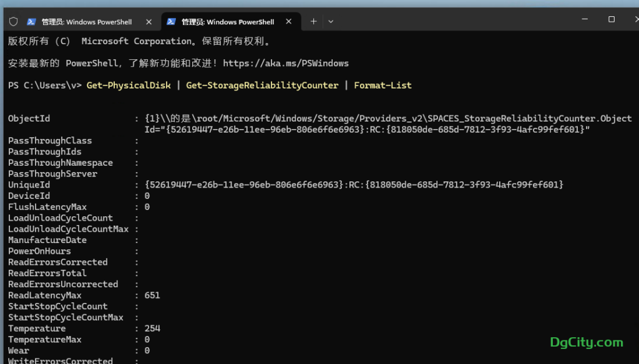639x364 pixels.
Task: Click the Get-PhysicalDisk command text
Action: coord(129,85)
